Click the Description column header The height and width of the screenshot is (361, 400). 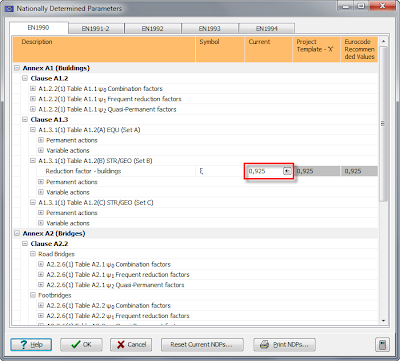pyautogui.click(x=104, y=49)
